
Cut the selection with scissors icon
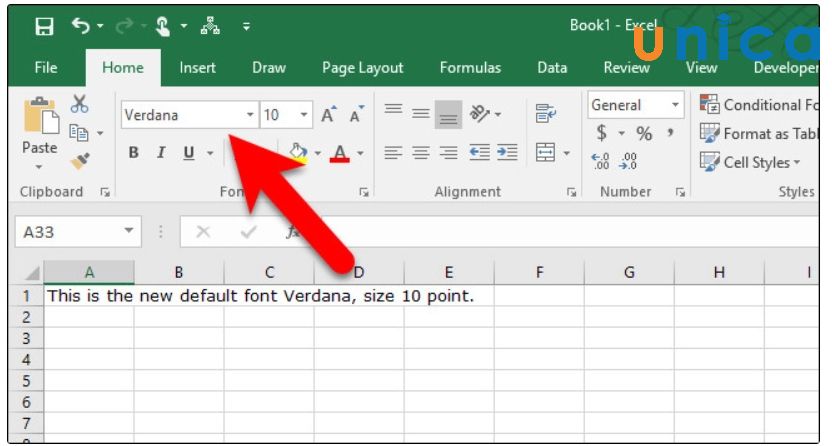tap(80, 104)
